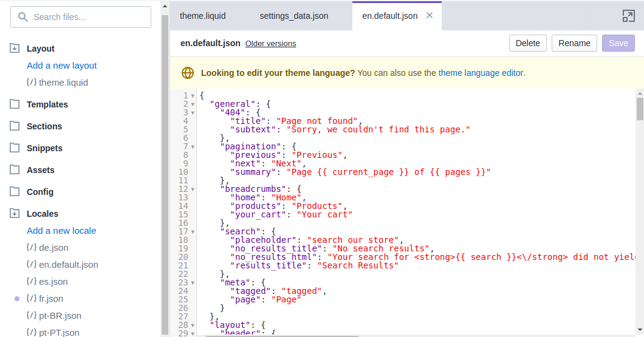The height and width of the screenshot is (337, 644).
Task: Click the code file icon beside es.json
Action: (32, 282)
